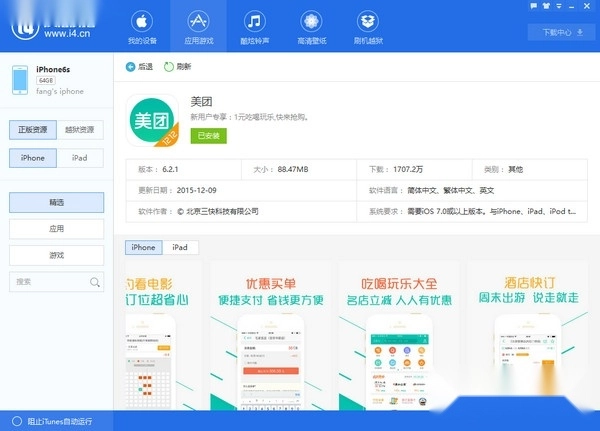Open the 精选 category

57,202
